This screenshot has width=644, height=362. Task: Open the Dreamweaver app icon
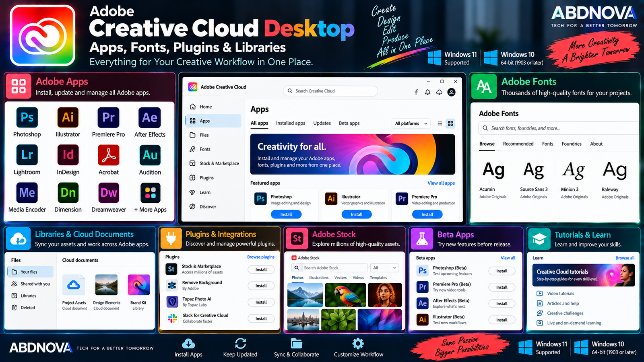coord(108,193)
